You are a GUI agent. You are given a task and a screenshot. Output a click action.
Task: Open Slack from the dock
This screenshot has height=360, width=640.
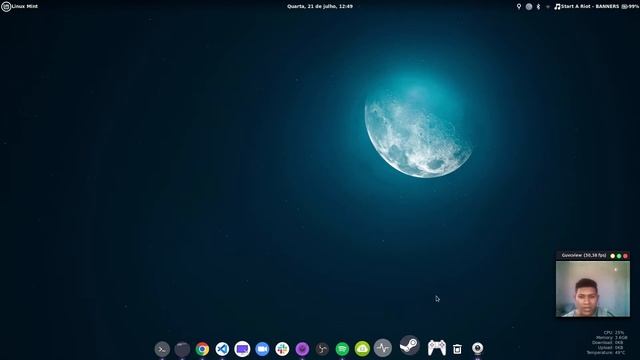coord(282,349)
